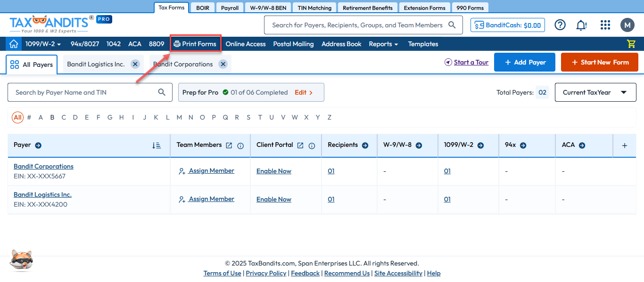Close the Bandit Corporations tab
The image size is (644, 282).
223,64
